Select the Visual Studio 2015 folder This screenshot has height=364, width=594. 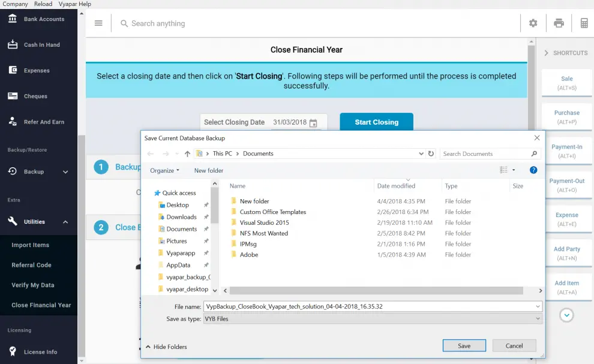point(265,222)
